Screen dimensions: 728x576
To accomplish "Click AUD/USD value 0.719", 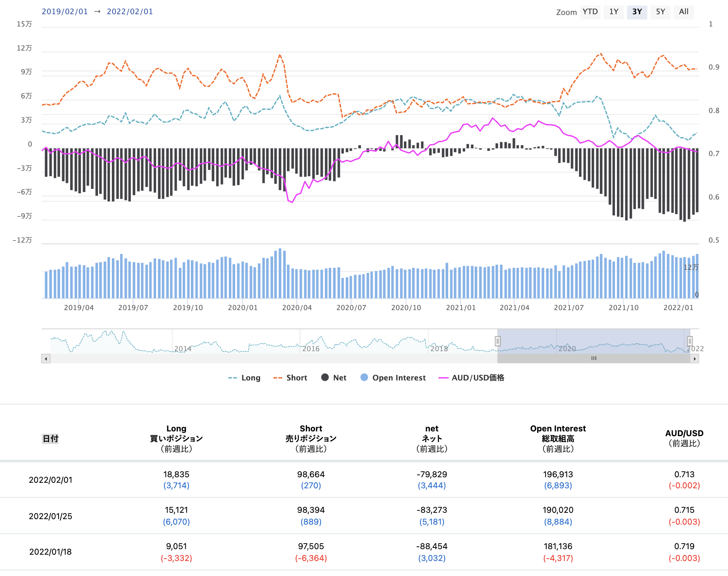I will (x=684, y=546).
